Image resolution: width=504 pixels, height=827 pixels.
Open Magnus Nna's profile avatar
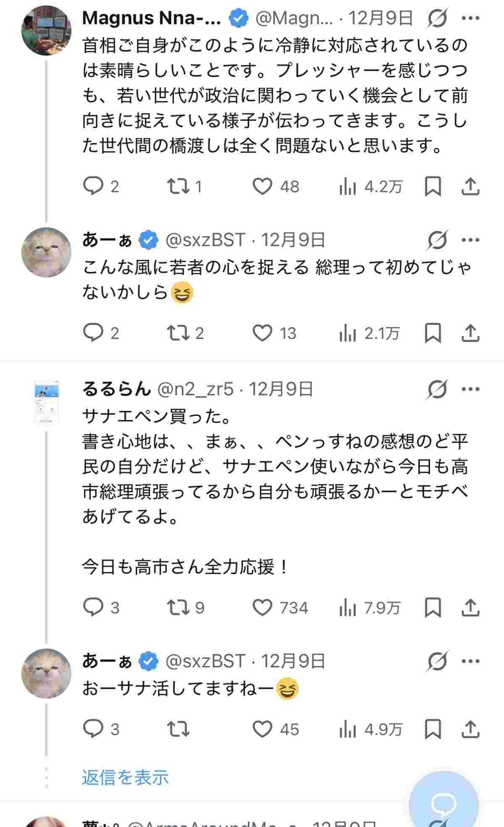coord(46,30)
